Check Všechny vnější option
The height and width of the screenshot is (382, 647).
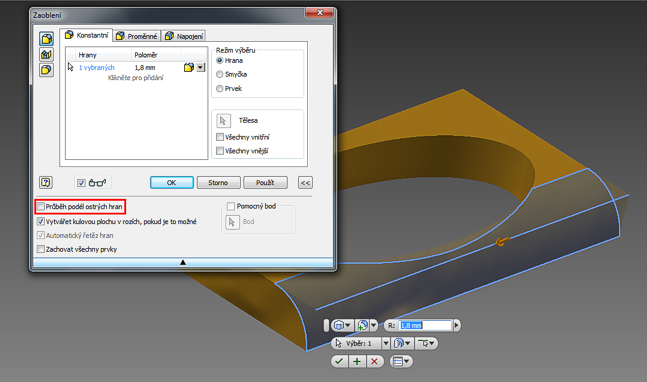[220, 151]
